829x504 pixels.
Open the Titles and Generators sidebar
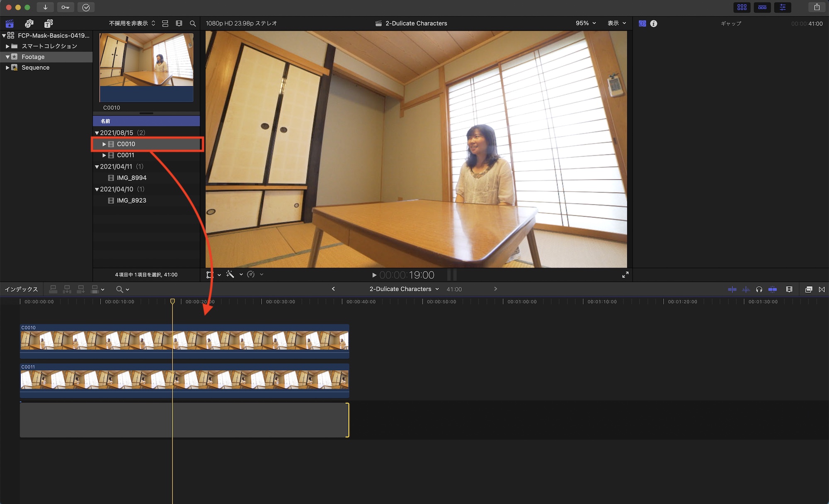pos(48,24)
